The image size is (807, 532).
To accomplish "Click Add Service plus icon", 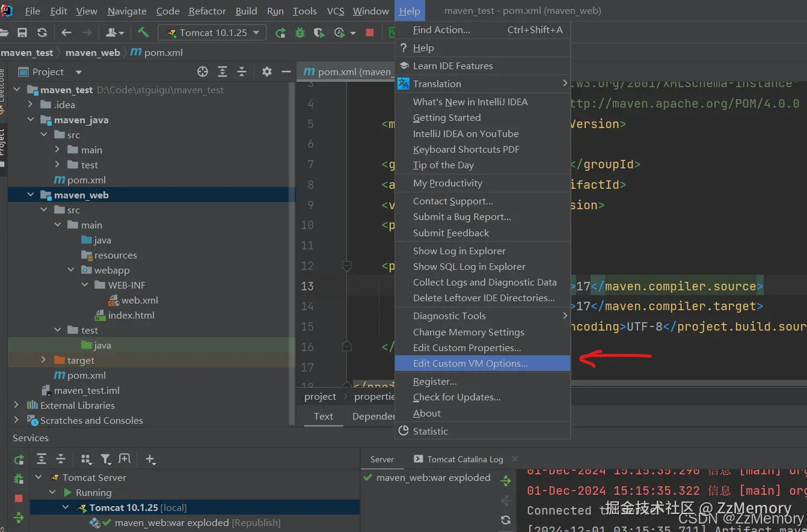I will 150,459.
